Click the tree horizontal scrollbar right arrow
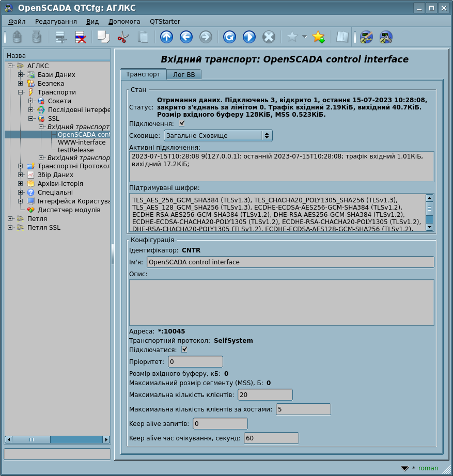The width and height of the screenshot is (453, 476). (x=106, y=439)
